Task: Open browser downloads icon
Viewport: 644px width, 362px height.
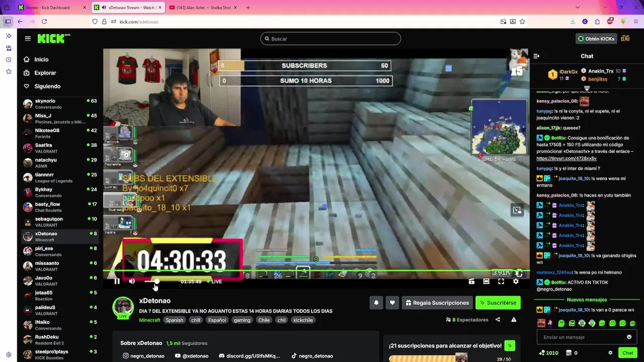Action: pyautogui.click(x=573, y=22)
